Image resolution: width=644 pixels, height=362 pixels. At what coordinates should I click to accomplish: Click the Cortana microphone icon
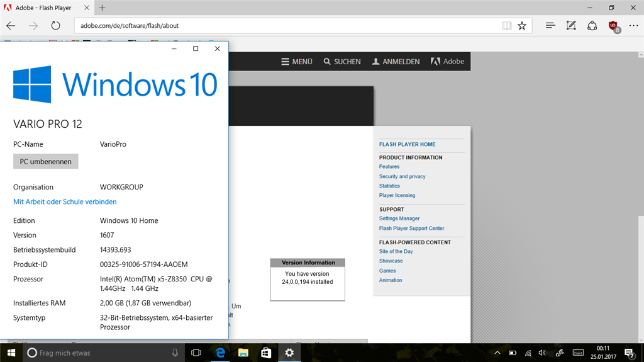[175, 353]
